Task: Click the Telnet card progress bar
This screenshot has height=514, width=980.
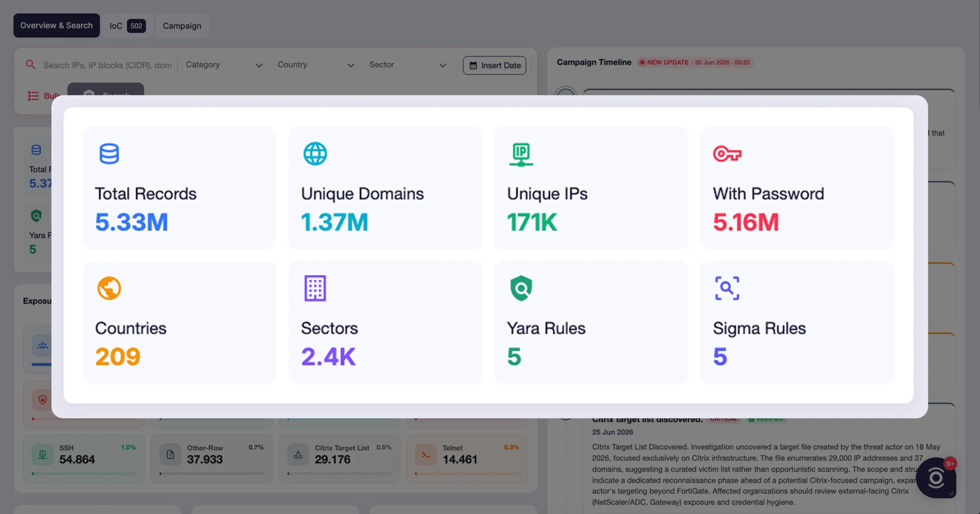Action: [x=467, y=474]
